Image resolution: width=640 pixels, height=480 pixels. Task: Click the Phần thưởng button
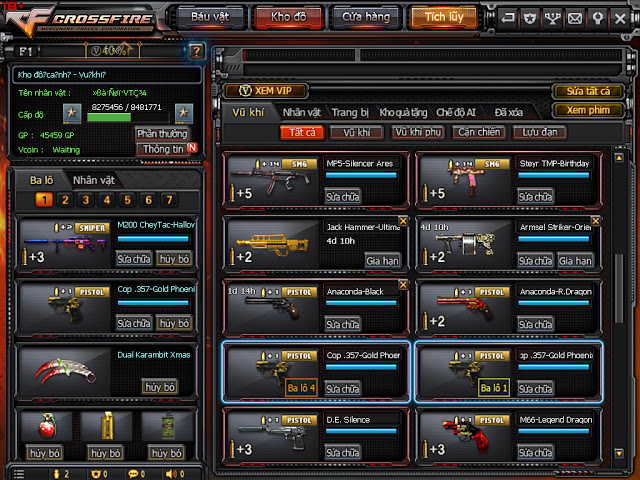(x=162, y=134)
